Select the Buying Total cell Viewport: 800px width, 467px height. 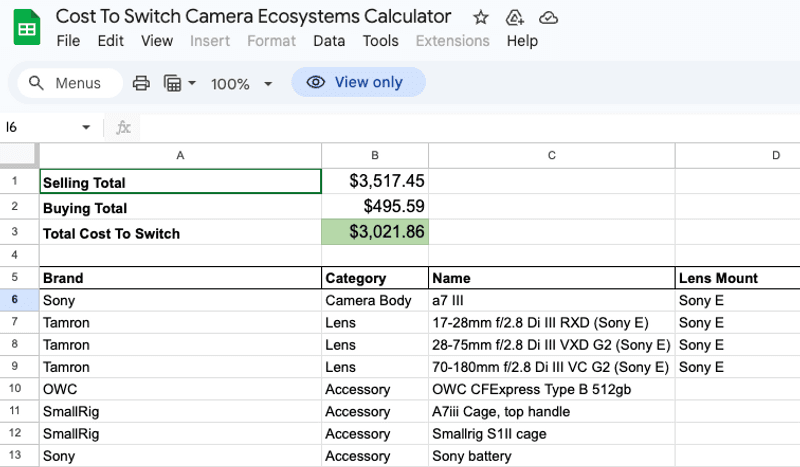[181, 207]
